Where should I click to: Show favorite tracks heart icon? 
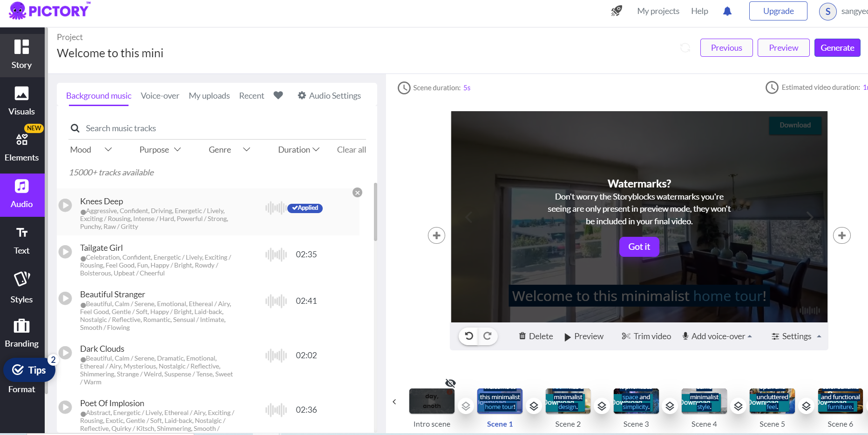point(278,95)
